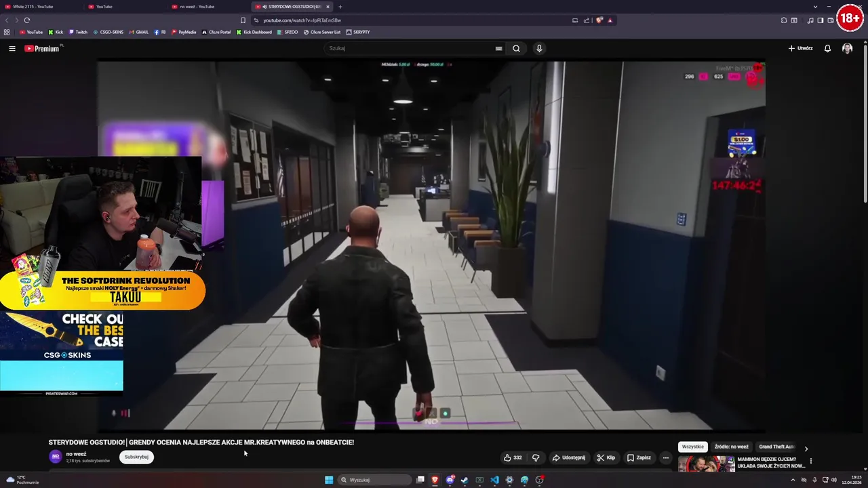Open PayMedia bookmark
Screen dimensions: 868x488
184,32
